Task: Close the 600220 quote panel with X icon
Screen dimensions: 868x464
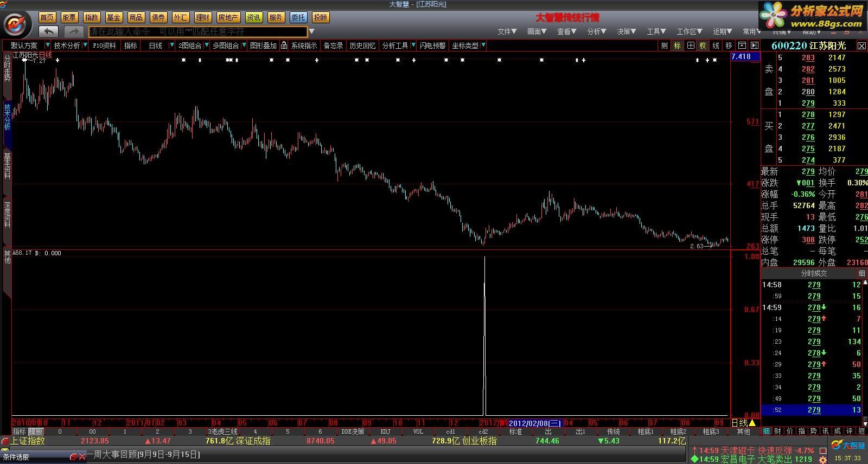Action: coord(861,46)
